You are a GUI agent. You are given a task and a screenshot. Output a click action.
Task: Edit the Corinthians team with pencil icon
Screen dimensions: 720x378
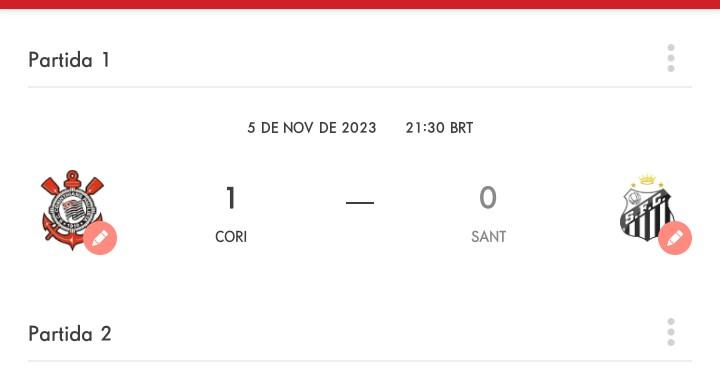100,238
